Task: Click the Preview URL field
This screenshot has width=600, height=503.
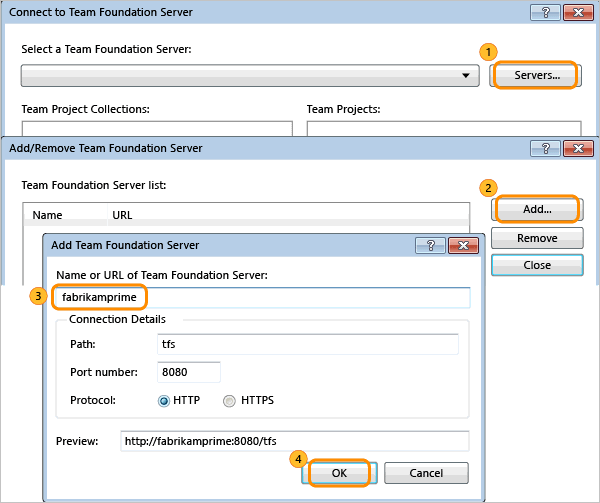Action: point(295,441)
